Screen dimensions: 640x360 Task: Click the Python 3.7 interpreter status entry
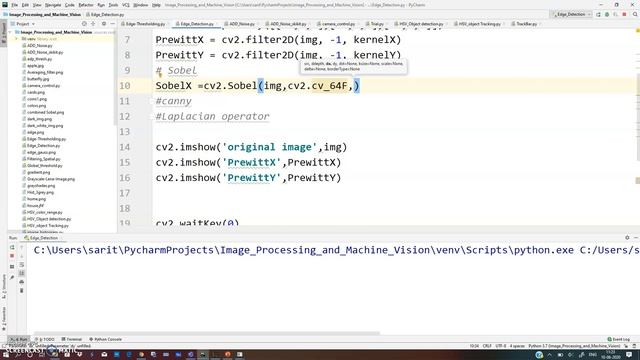click(574, 346)
